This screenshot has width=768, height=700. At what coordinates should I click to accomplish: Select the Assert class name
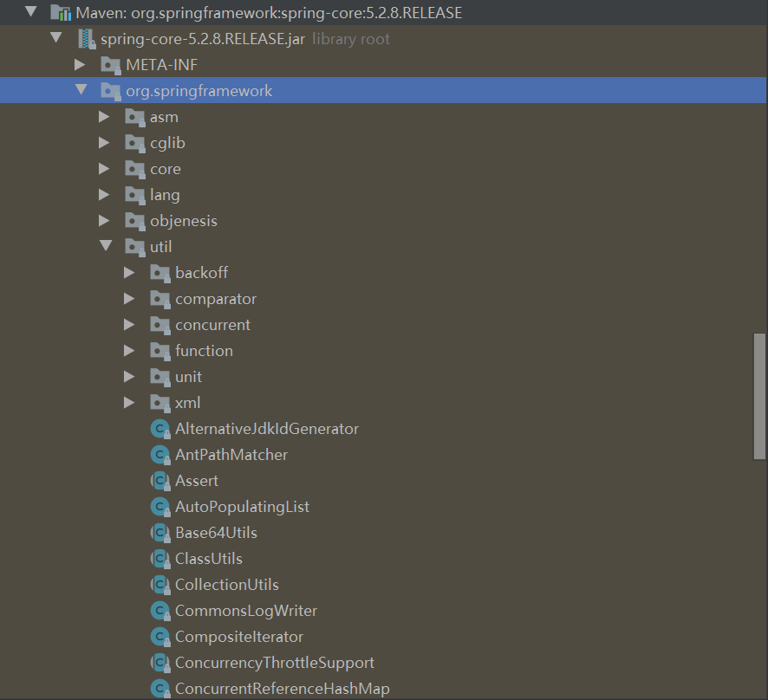(197, 481)
